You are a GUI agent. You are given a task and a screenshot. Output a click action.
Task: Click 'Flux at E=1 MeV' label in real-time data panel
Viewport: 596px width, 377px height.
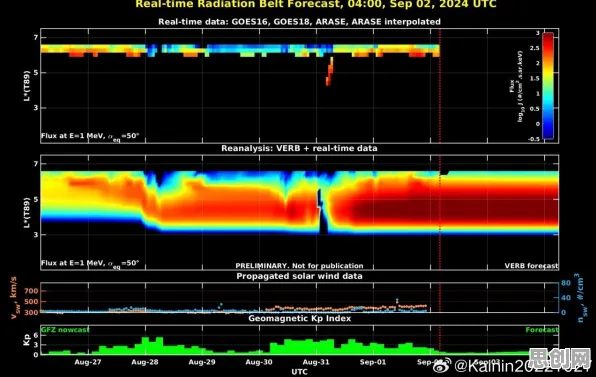click(90, 136)
